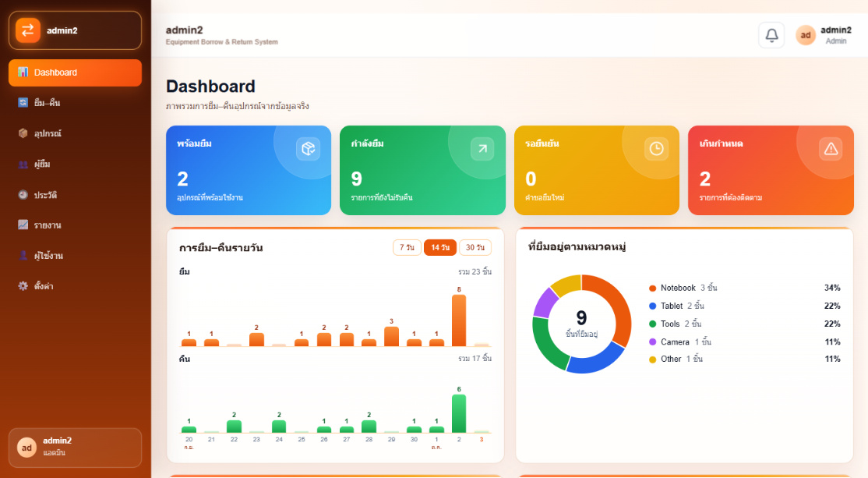Click the Other legend label
The image size is (868, 478).
[671, 359]
